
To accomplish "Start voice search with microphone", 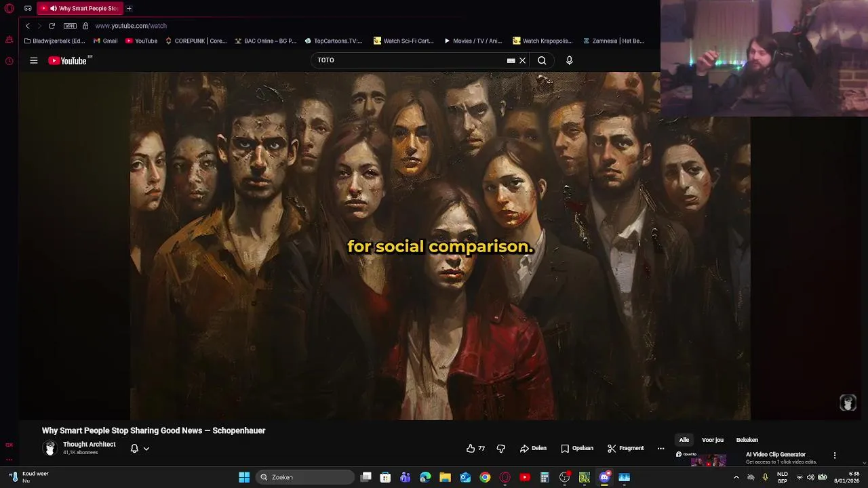I will point(569,60).
